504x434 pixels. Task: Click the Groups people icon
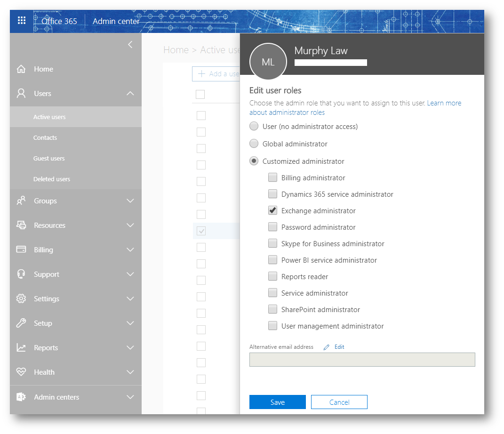coord(21,201)
